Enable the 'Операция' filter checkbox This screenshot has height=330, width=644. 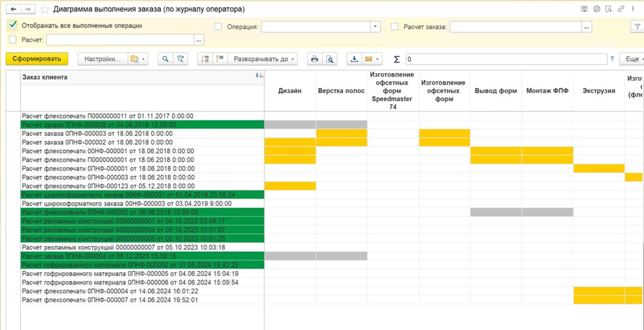(218, 27)
